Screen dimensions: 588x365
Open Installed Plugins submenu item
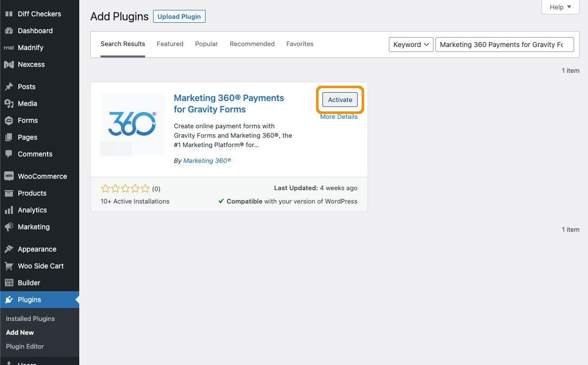coord(30,318)
